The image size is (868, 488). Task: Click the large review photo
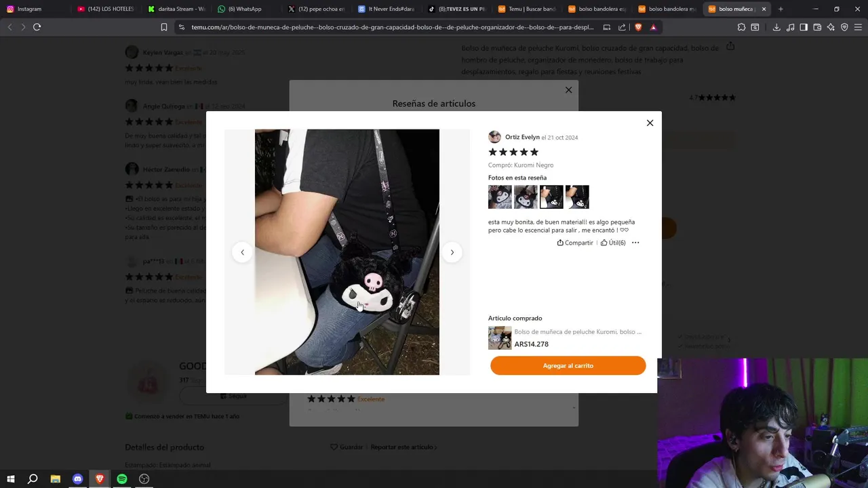347,252
